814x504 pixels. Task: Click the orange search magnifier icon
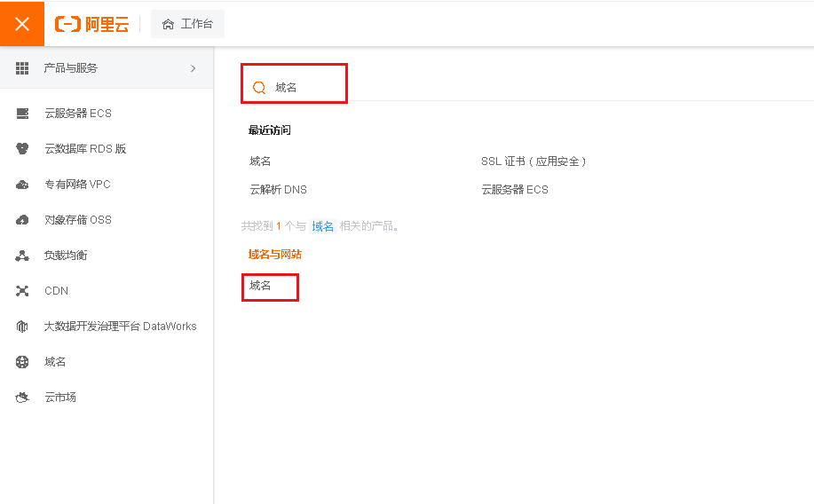[x=259, y=87]
